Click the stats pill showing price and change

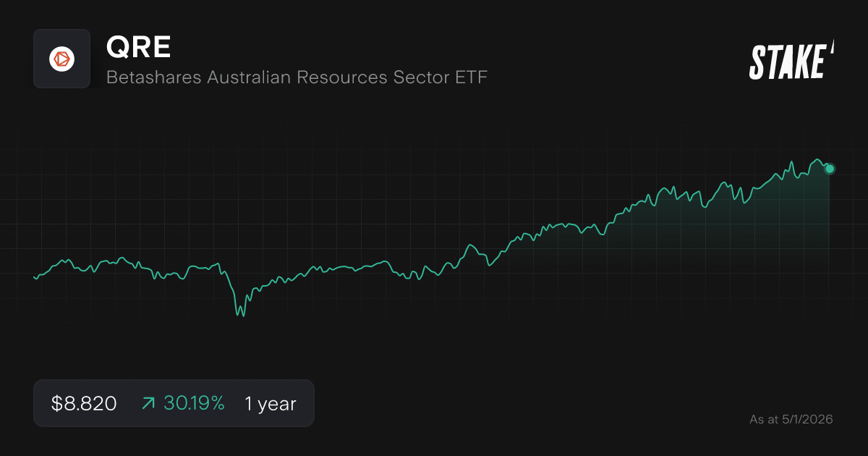pyautogui.click(x=174, y=403)
